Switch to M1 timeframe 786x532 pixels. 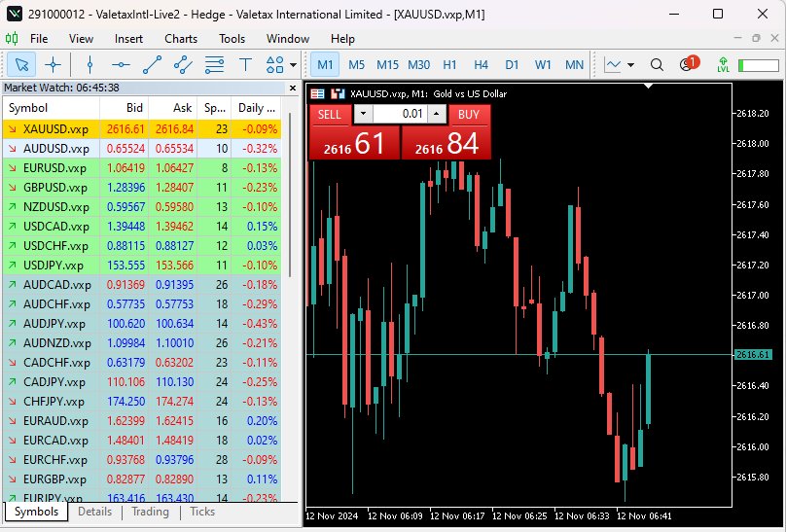click(x=325, y=64)
